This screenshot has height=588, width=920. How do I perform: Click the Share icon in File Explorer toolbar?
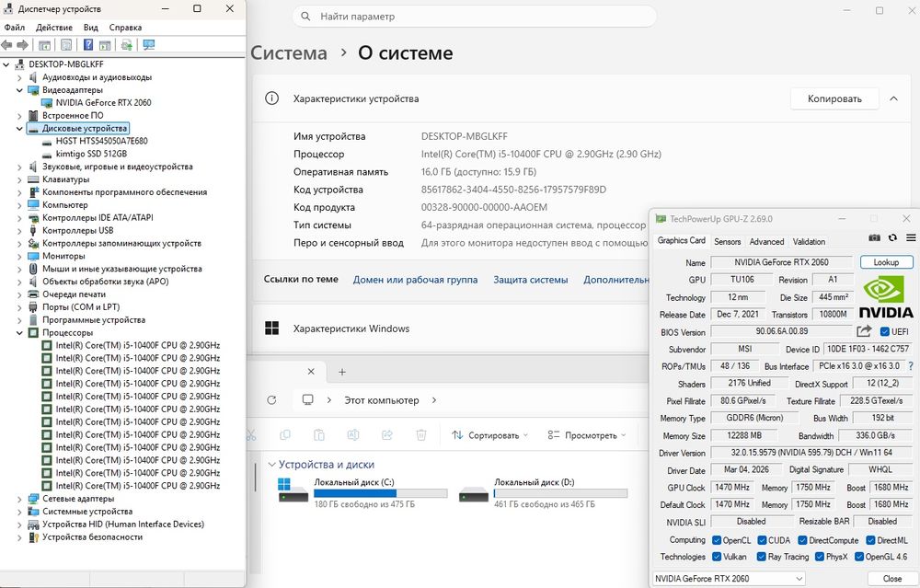[x=387, y=435]
